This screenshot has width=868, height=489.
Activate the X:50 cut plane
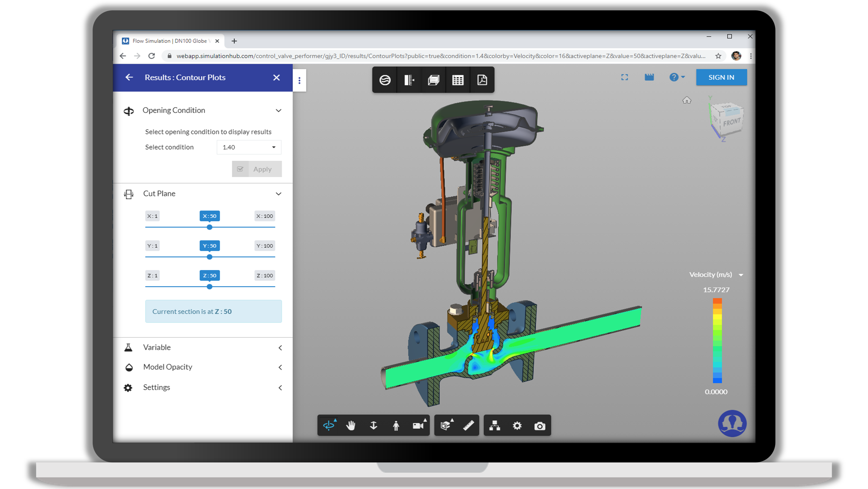coord(210,216)
